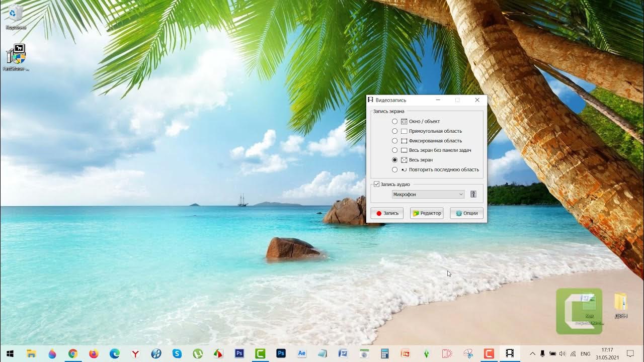
Task: Select the 'Окно / объект' radio button
Action: point(395,121)
